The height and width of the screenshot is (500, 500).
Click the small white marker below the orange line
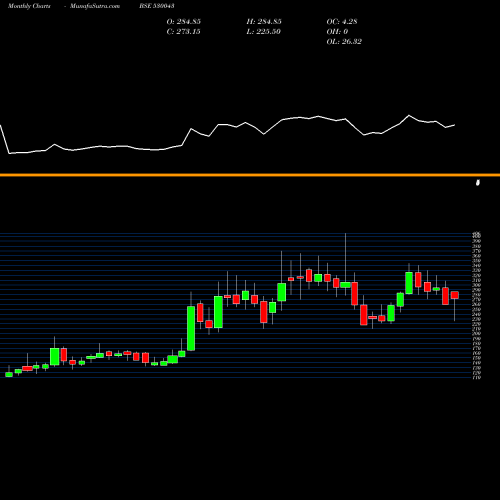click(x=478, y=182)
